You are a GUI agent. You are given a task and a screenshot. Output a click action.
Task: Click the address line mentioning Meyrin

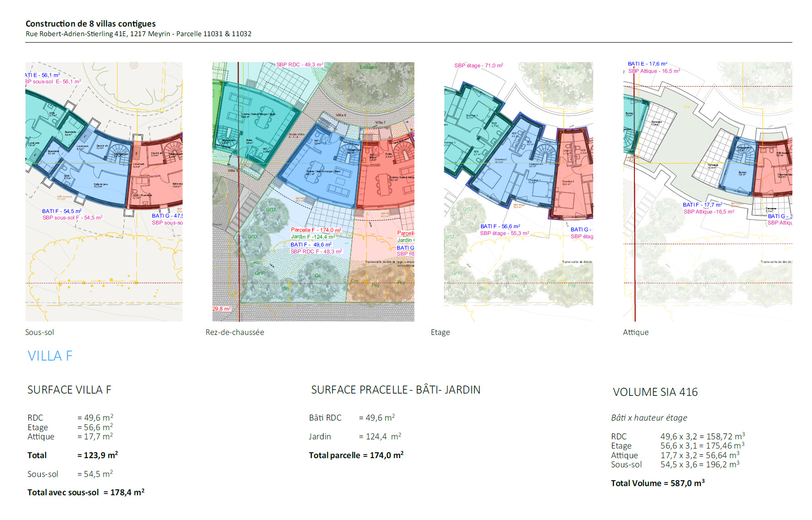tap(138, 34)
